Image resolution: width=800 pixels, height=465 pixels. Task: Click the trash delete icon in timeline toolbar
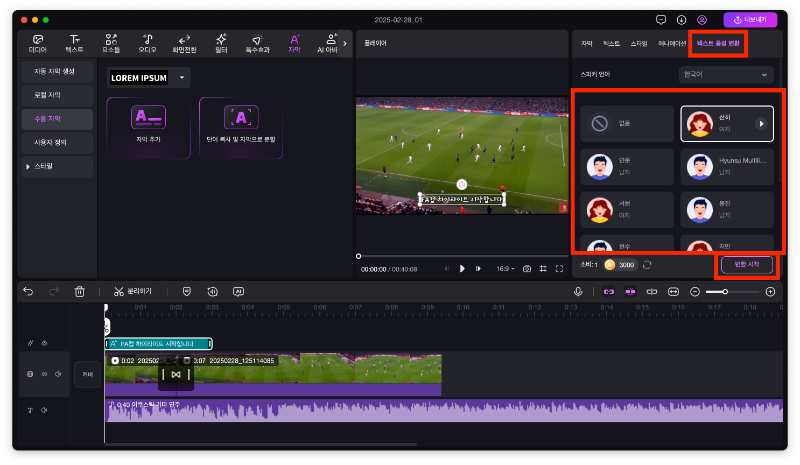coord(80,291)
